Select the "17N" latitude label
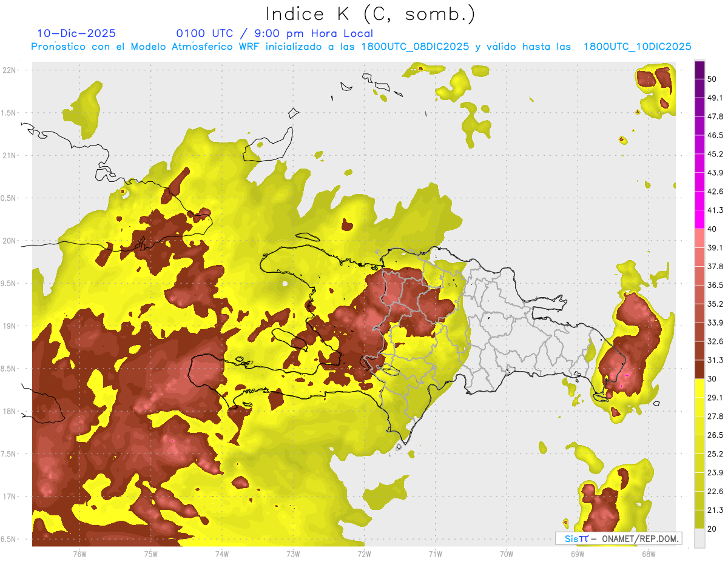This screenshot has width=728, height=562. pos(10,497)
